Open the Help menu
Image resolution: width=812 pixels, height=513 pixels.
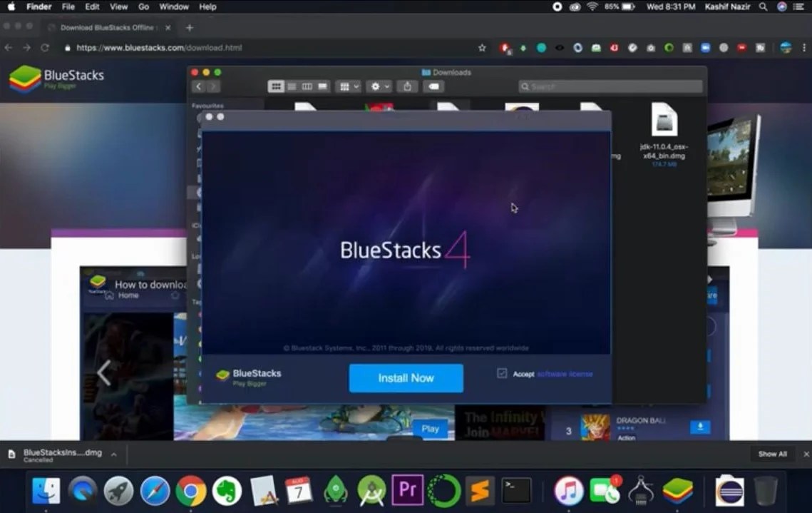coord(207,6)
